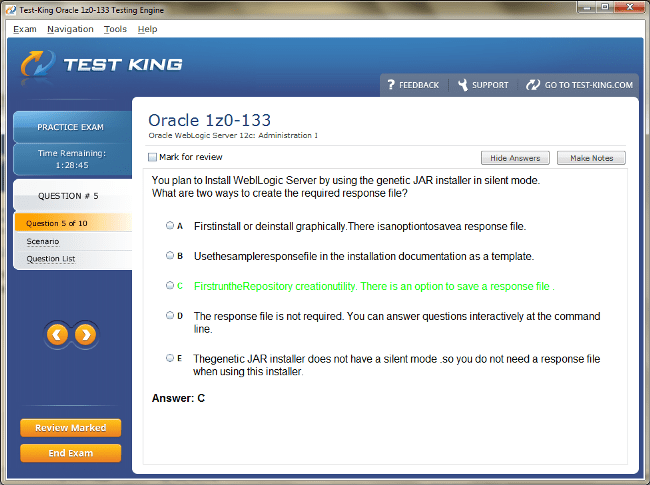This screenshot has width=650, height=485.
Task: Click the Feedback question mark icon
Action: pos(390,85)
